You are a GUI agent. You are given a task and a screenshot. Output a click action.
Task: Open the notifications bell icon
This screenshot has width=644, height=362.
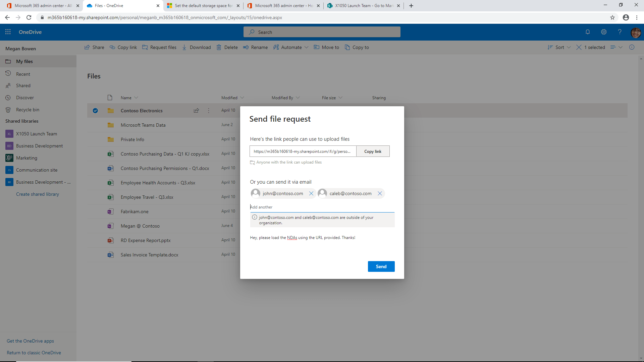588,32
